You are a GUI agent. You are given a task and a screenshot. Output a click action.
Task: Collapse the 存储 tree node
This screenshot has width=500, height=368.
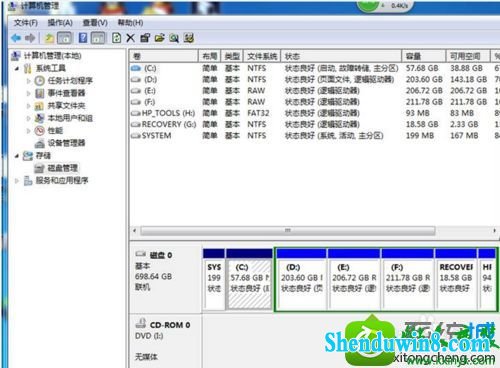tap(17, 155)
